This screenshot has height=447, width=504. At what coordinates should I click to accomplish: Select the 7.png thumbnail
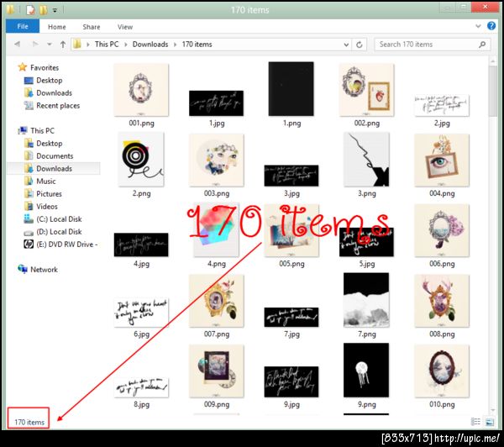[x=366, y=300]
